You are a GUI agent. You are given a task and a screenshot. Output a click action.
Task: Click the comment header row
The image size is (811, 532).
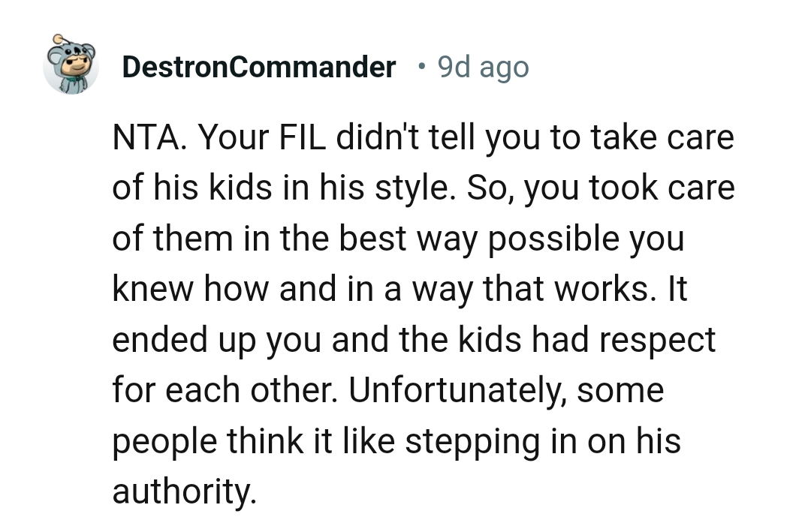300,68
